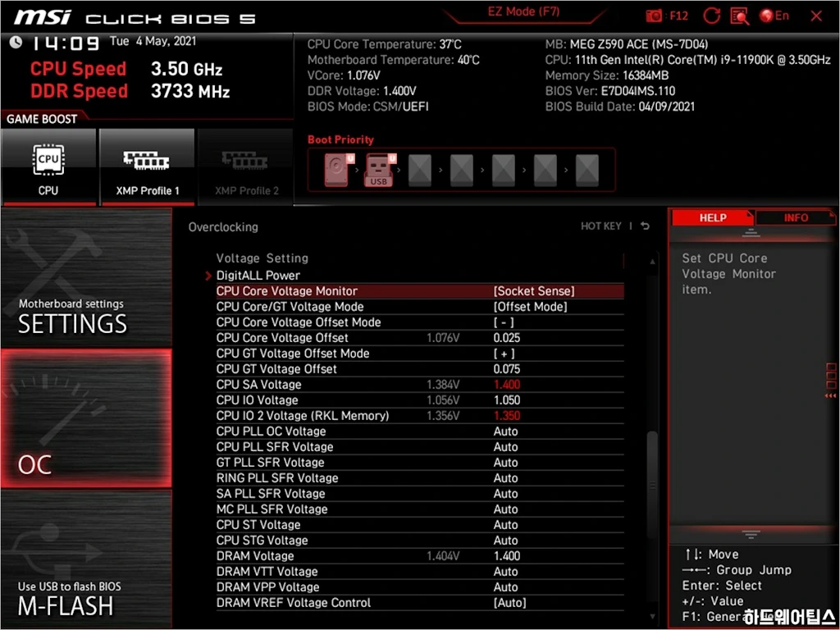The height and width of the screenshot is (630, 840).
Task: Switch to EZ Mode (F7)
Action: coord(523,11)
